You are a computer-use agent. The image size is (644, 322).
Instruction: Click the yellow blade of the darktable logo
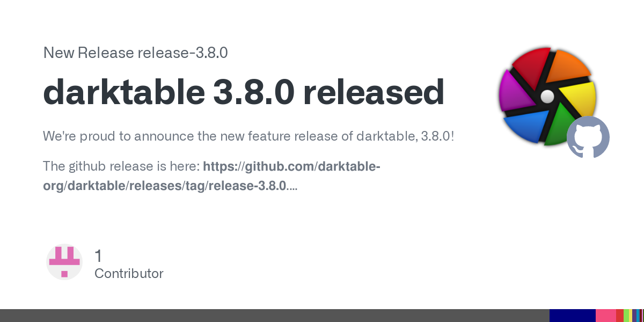point(580,103)
